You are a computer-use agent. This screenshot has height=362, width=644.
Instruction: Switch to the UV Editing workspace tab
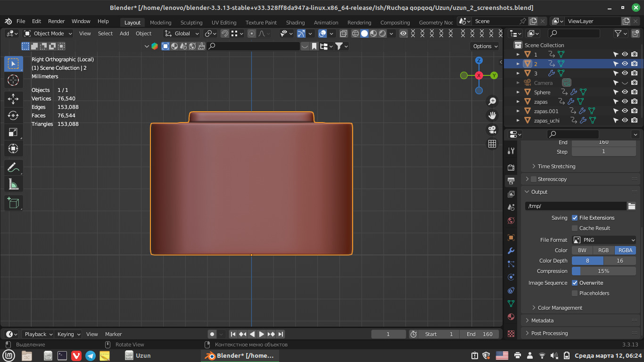[x=224, y=22]
